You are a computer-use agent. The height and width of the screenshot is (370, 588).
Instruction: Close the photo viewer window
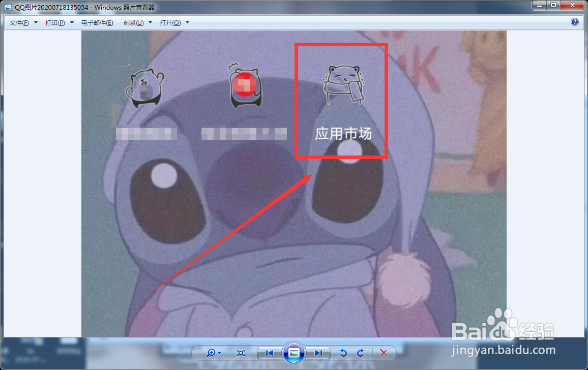pyautogui.click(x=573, y=5)
